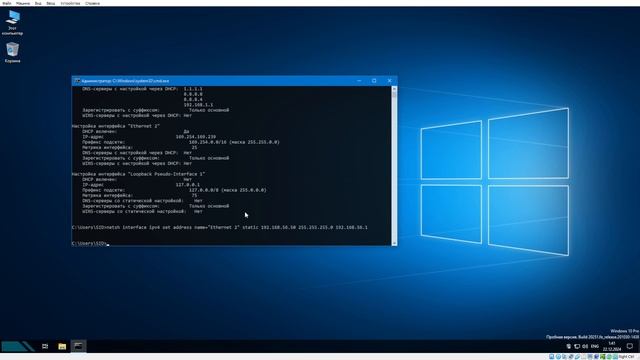
Task: Open Task View from the taskbar
Action: 45,346
